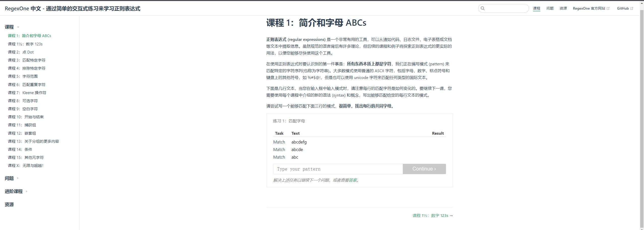
Task: Open GitHub via its external link icon
Action: click(x=632, y=8)
